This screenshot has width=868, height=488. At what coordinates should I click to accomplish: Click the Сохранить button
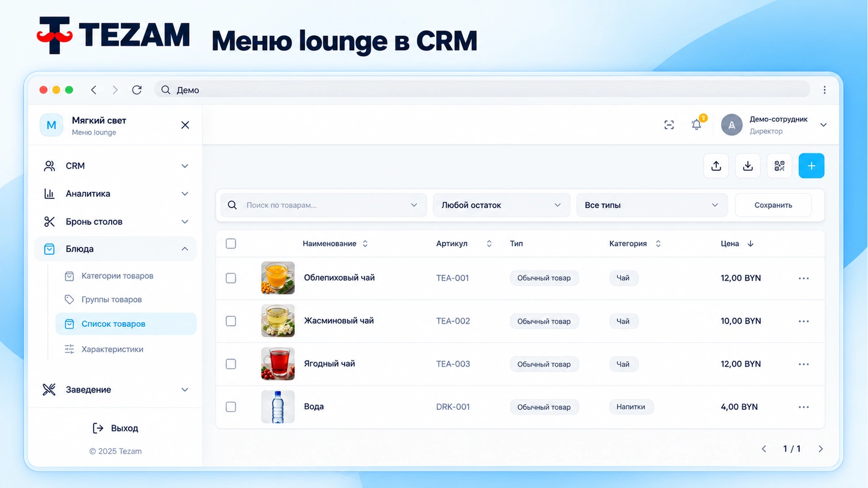773,205
